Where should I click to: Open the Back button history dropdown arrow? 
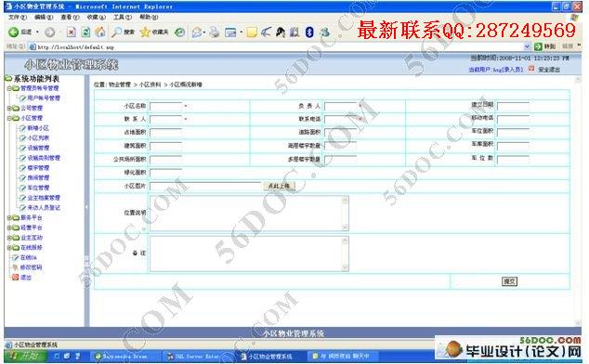pos(37,32)
